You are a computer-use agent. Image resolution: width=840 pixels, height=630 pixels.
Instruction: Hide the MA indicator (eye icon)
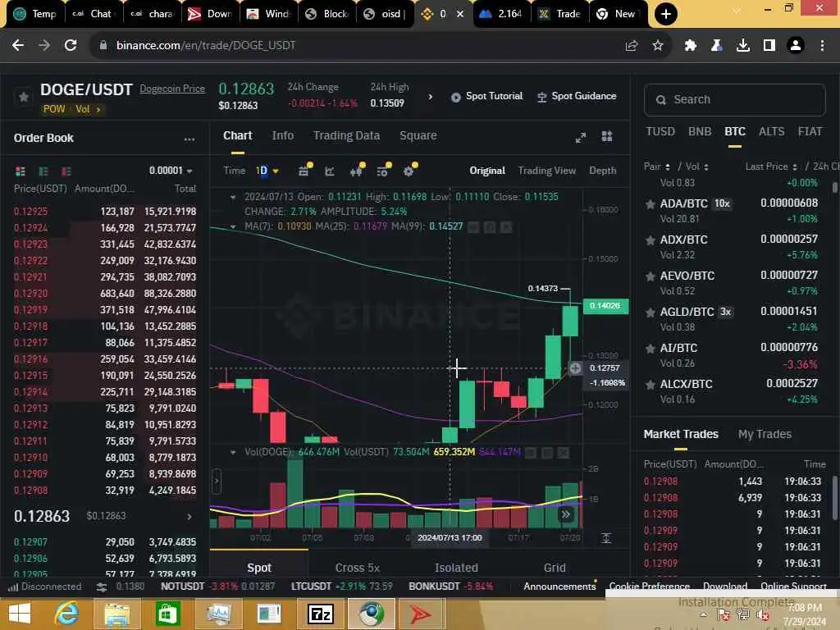[473, 226]
